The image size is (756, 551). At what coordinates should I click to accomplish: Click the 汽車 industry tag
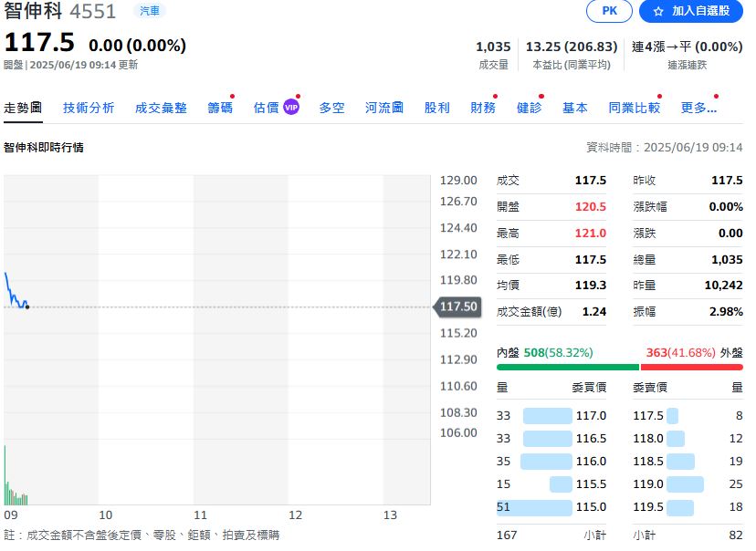(x=150, y=11)
